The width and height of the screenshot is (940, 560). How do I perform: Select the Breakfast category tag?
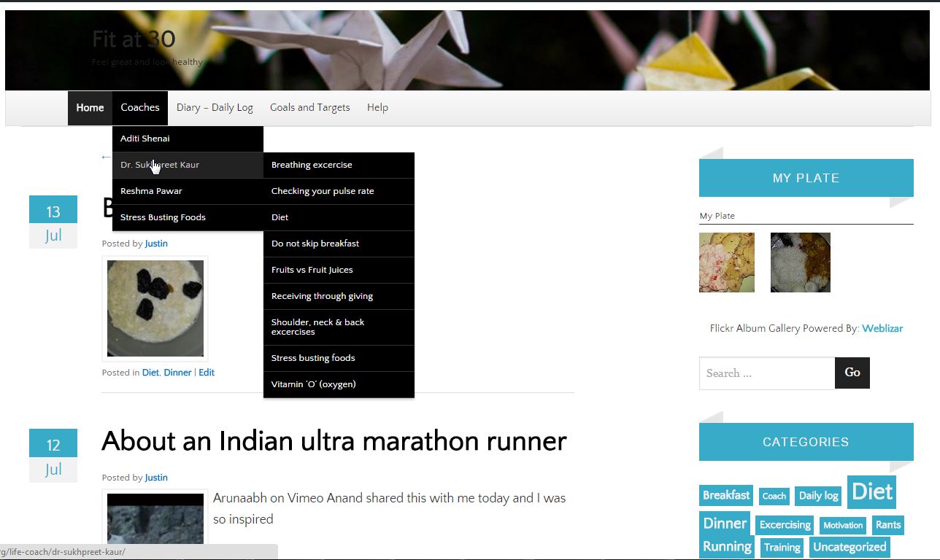(725, 495)
